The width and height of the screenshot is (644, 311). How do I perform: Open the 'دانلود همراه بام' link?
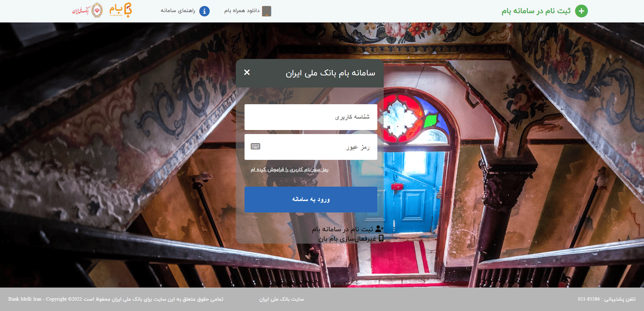242,11
